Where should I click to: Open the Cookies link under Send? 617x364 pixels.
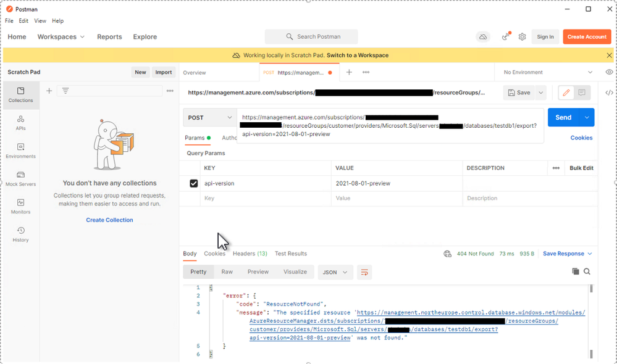581,138
